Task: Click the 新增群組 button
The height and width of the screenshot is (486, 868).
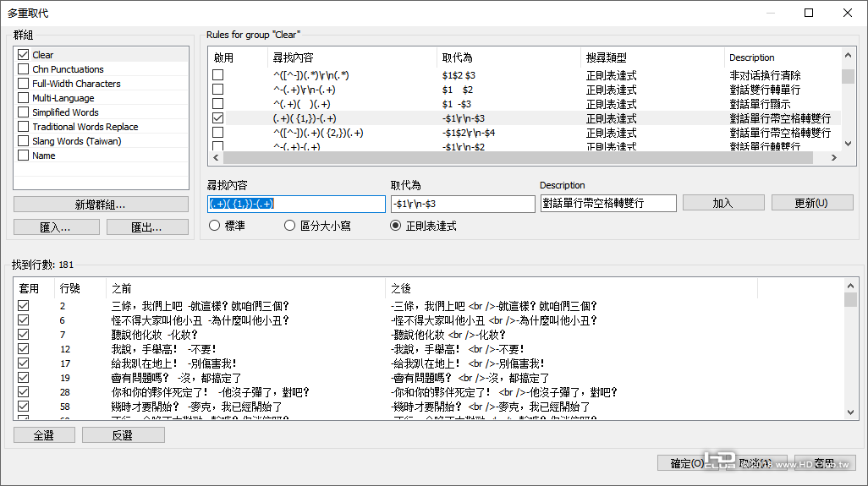Action: [101, 205]
